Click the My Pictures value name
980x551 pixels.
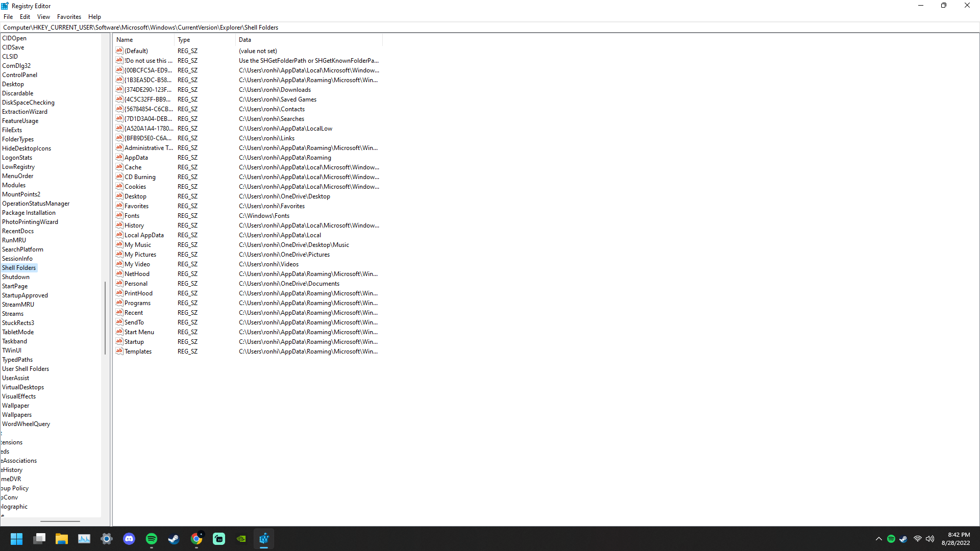140,255
